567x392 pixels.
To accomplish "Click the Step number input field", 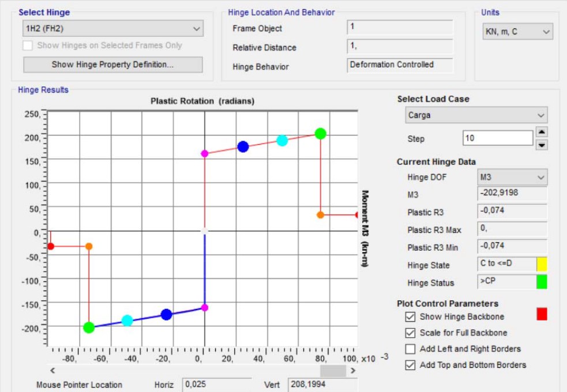I will (497, 138).
